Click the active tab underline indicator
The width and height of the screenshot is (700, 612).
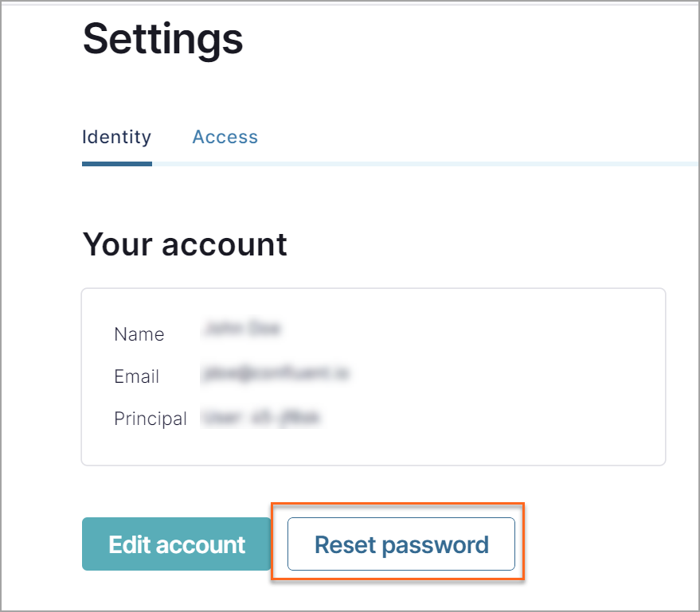tap(116, 165)
